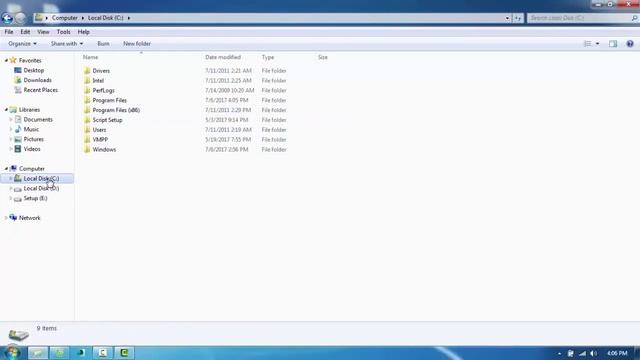Open the view options dropdown arrow

coord(597,44)
